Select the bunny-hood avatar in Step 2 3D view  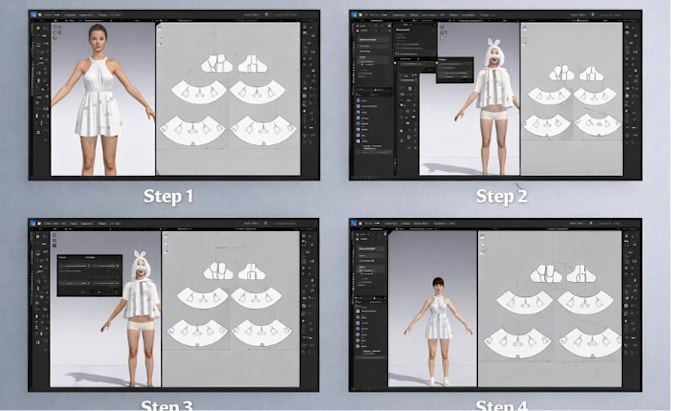click(494, 106)
